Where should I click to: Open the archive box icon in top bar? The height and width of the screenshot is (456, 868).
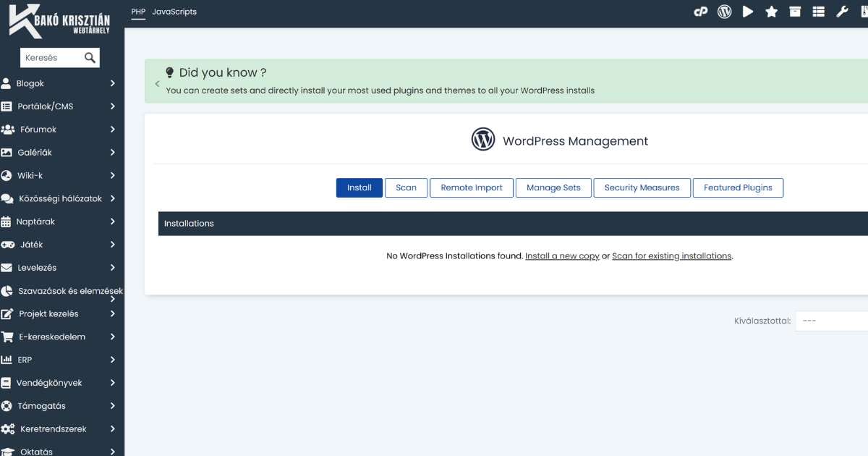[x=795, y=12]
